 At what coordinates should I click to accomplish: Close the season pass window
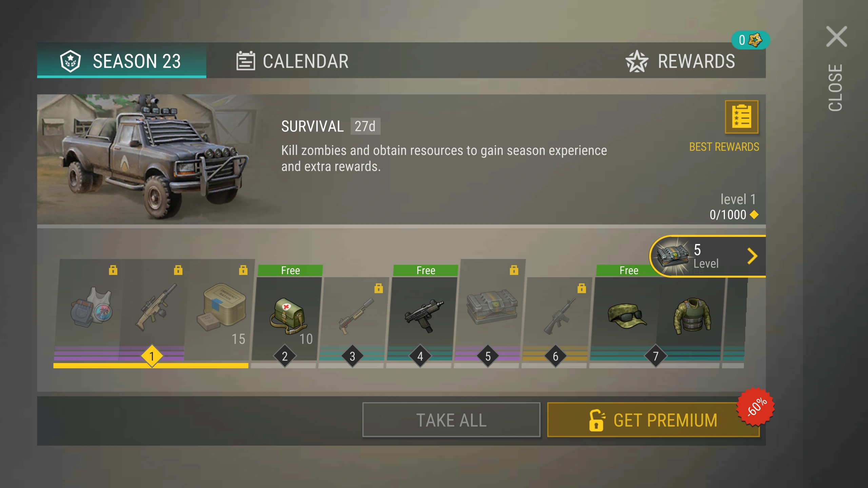coord(836,37)
